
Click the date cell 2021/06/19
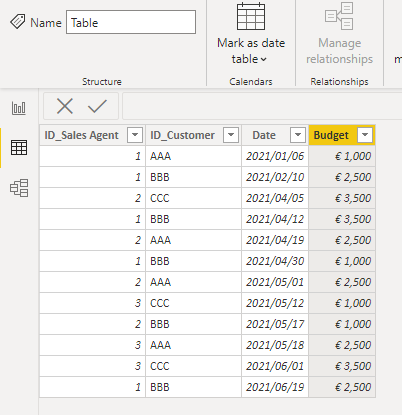tap(275, 387)
